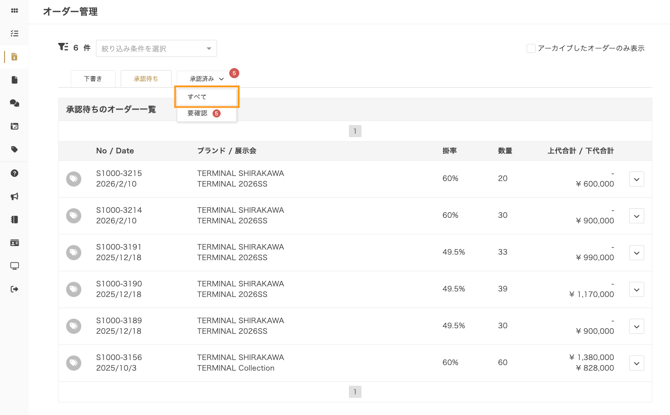Expand row chevron for order S1000-3214
Image resolution: width=670 pixels, height=415 pixels.
coord(636,216)
